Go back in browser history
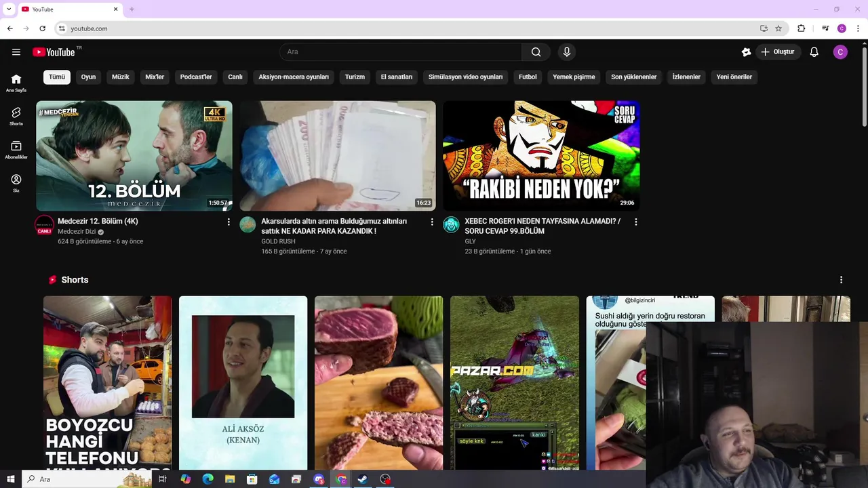This screenshot has height=488, width=868. (x=9, y=28)
